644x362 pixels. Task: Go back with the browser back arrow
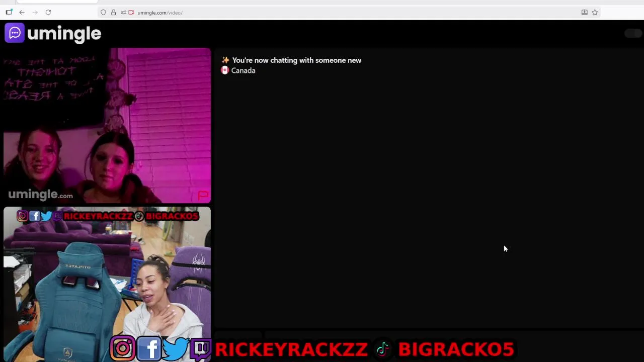[22, 13]
